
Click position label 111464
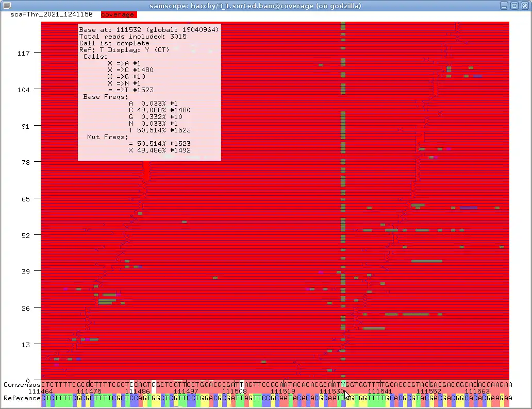coord(40,391)
